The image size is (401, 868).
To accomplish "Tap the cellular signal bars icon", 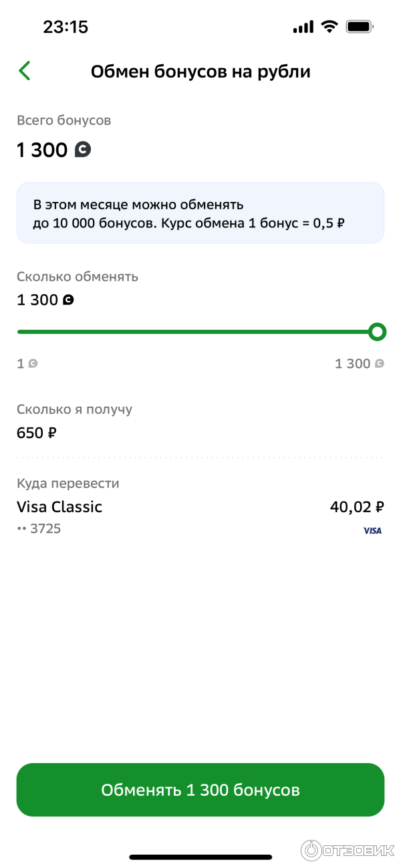I will [303, 27].
